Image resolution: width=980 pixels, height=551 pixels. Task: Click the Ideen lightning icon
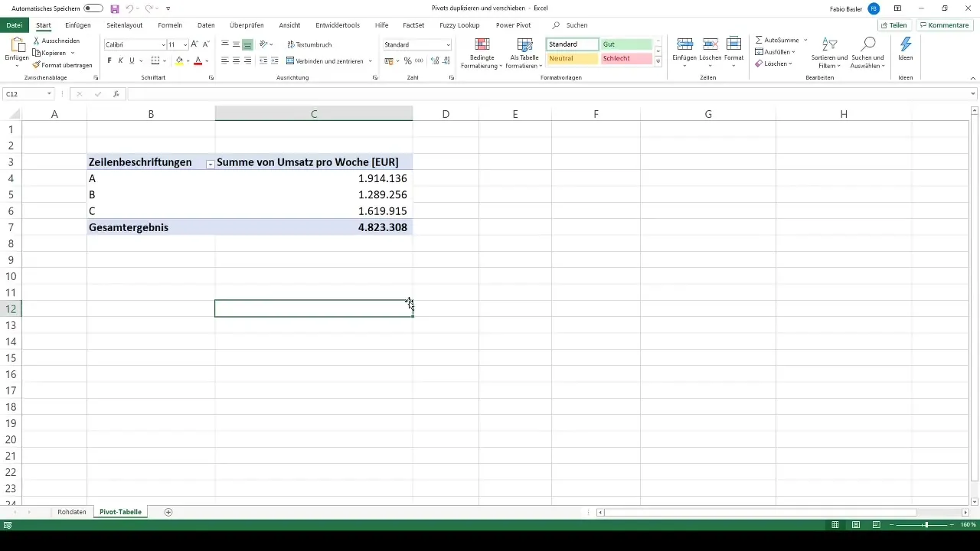[x=906, y=44]
